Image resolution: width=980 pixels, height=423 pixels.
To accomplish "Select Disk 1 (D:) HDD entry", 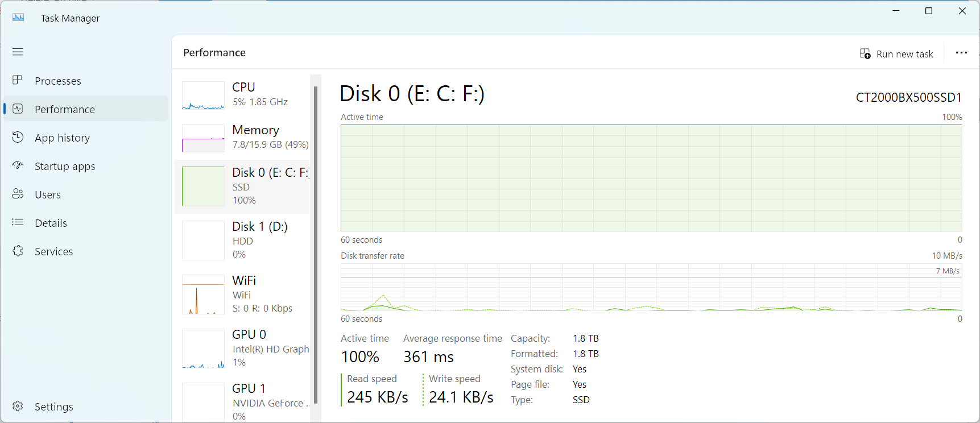I will coord(245,240).
